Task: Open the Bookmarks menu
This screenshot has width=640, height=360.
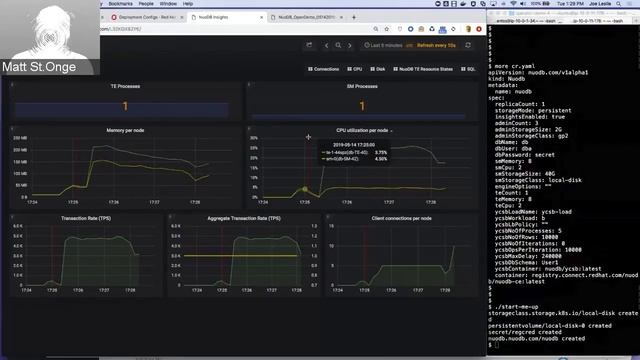Action: 120,4
